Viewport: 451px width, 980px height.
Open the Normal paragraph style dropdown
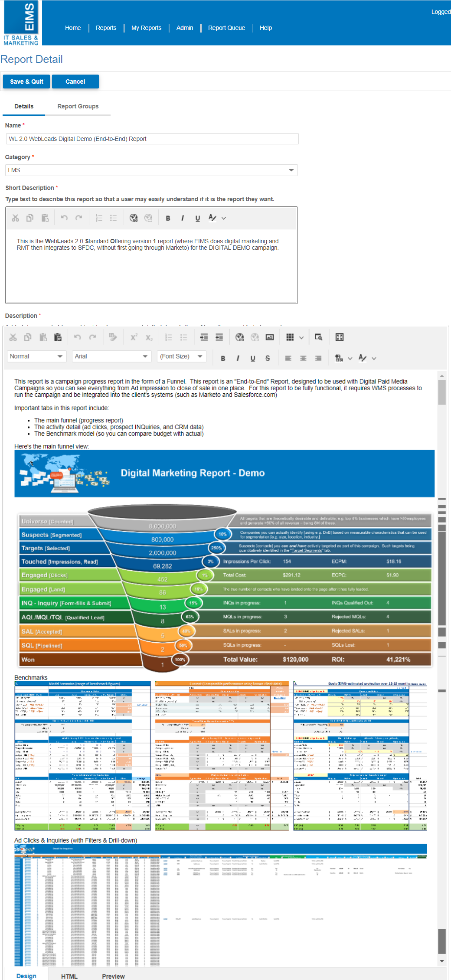[36, 356]
